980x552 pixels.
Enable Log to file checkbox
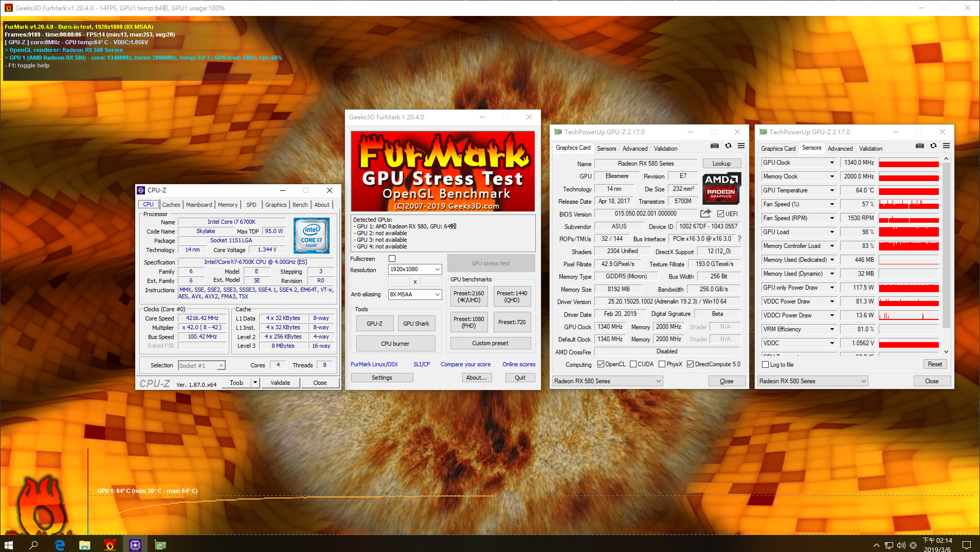[x=765, y=365]
